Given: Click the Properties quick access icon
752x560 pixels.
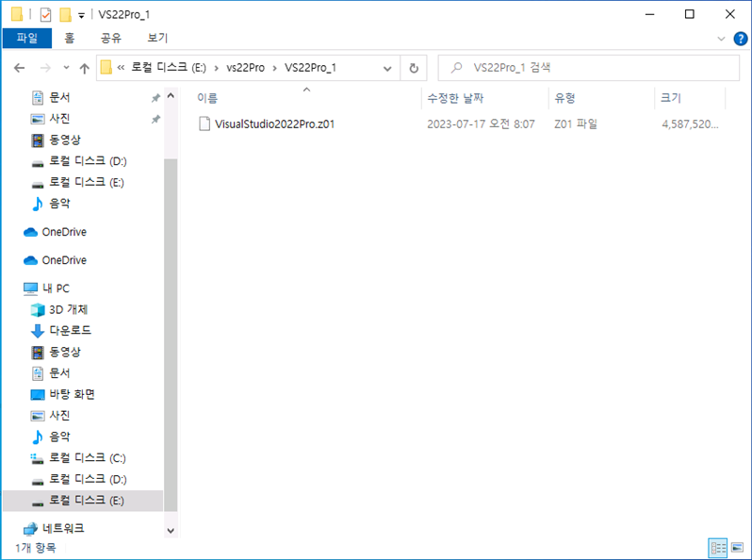Looking at the screenshot, I should click(x=45, y=15).
